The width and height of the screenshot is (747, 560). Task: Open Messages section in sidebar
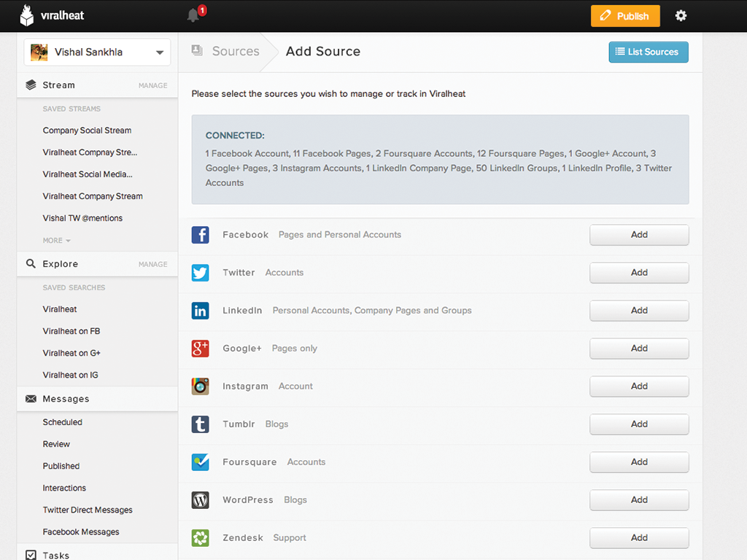[66, 399]
